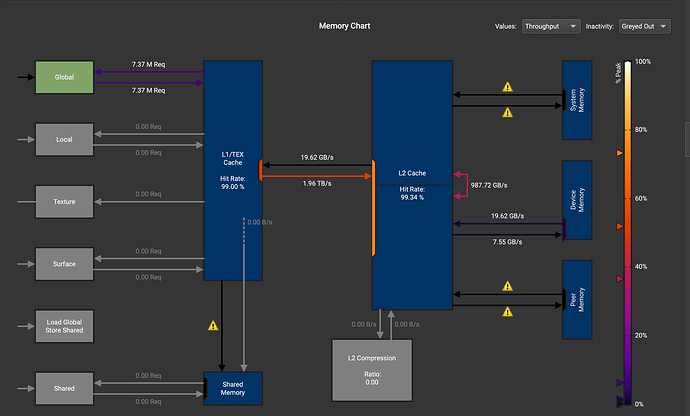
Task: Select the Local memory block
Action: pyautogui.click(x=64, y=140)
